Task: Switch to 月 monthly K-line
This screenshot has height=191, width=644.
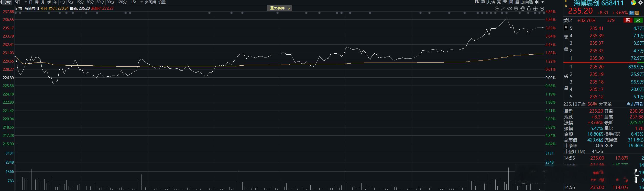Action: click(x=43, y=2)
